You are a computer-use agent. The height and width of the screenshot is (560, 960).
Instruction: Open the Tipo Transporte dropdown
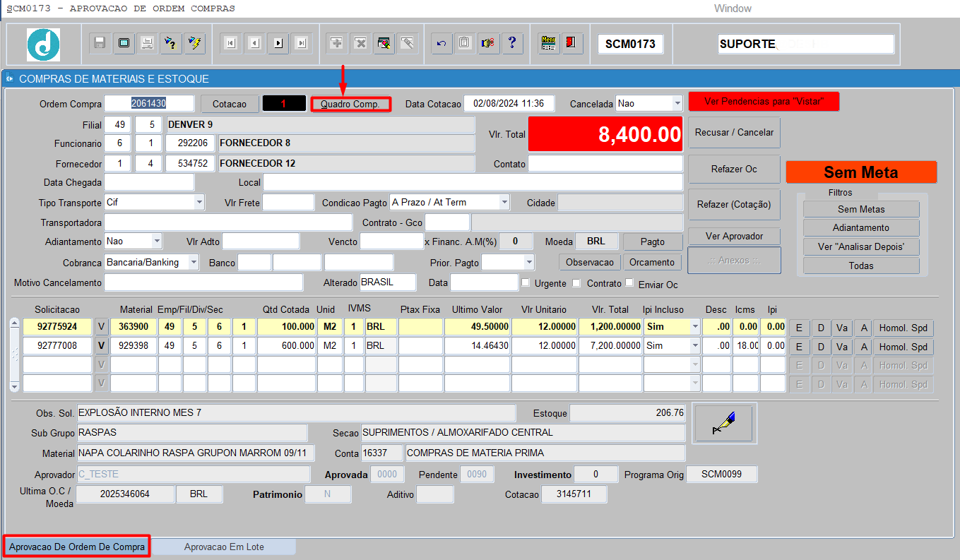(x=198, y=203)
